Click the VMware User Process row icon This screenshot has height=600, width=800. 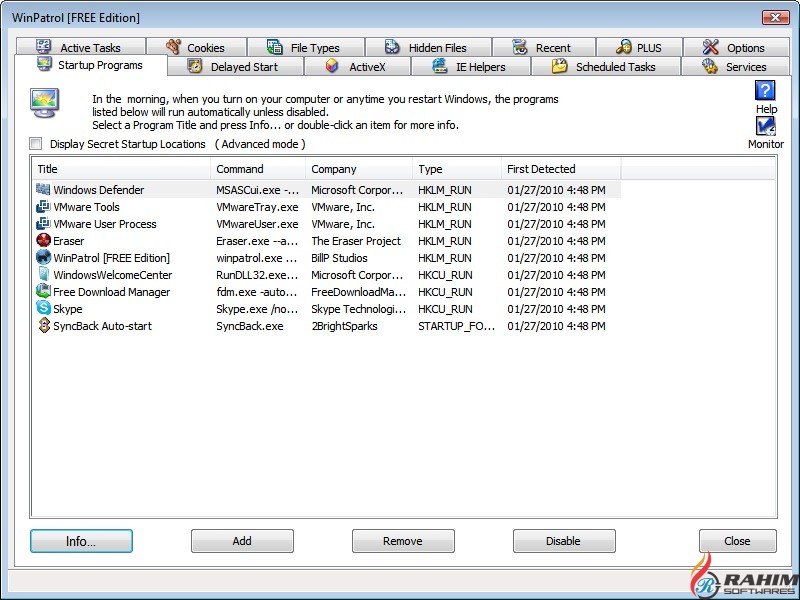43,223
